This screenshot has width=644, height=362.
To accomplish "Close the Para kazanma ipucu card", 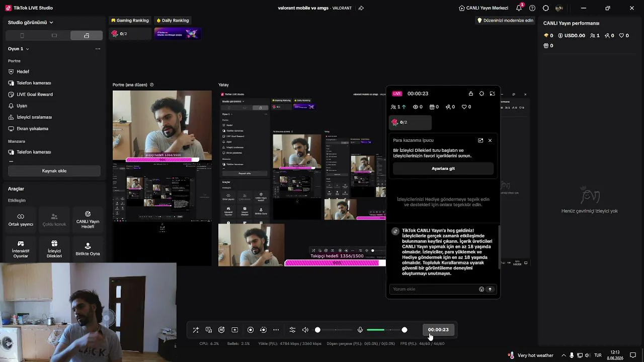I will pyautogui.click(x=490, y=140).
